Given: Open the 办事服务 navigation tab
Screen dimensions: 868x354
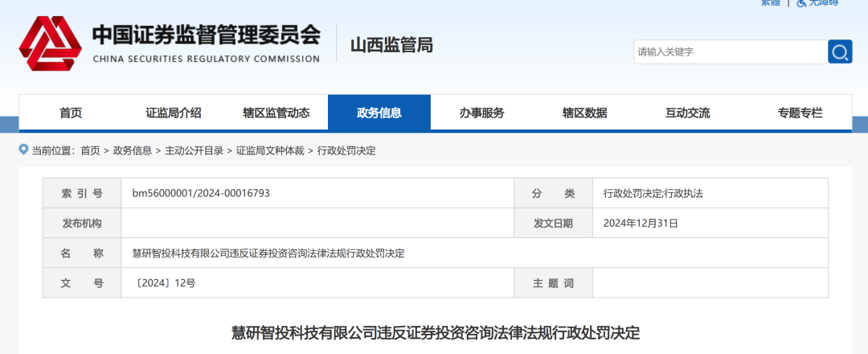Looking at the screenshot, I should 481,113.
